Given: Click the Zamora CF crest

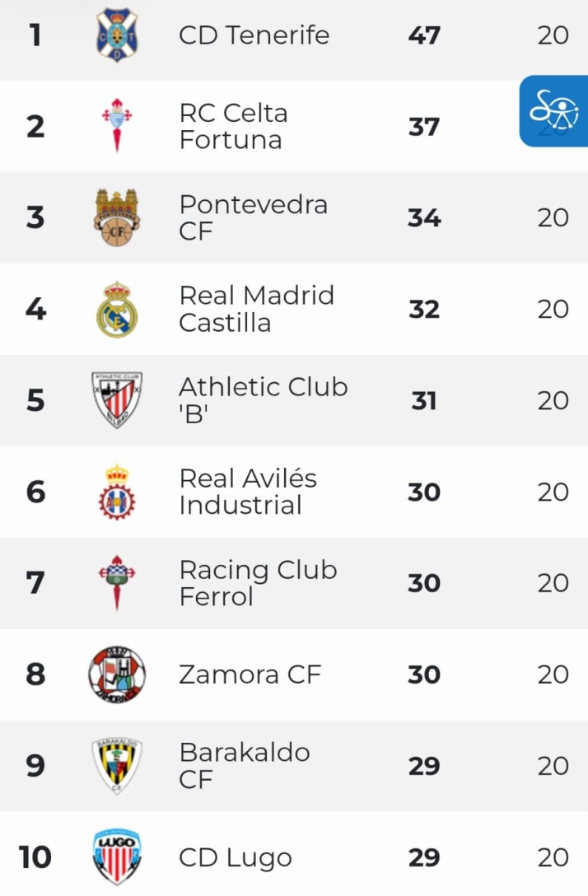Looking at the screenshot, I should click(117, 674).
